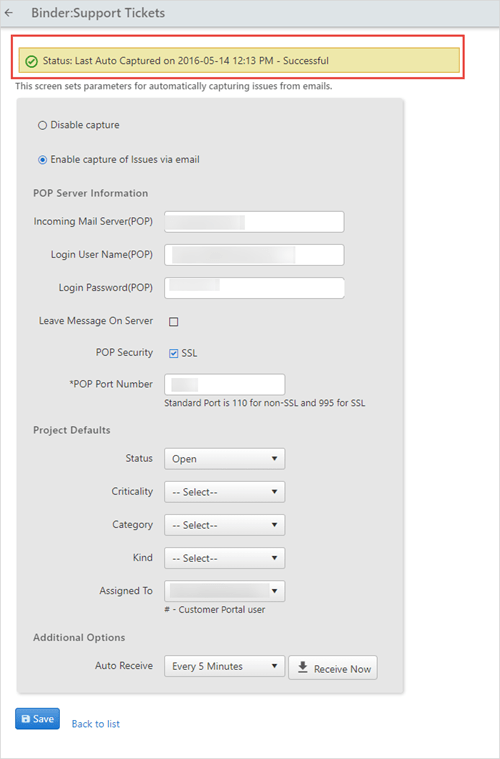This screenshot has height=759, width=500.
Task: Edit the POP Port Number field
Action: 225,384
